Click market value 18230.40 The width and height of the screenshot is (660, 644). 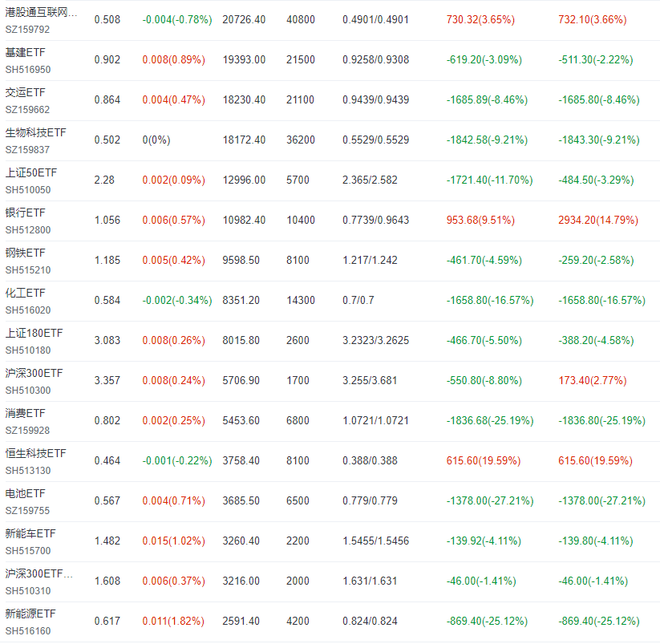tap(244, 99)
